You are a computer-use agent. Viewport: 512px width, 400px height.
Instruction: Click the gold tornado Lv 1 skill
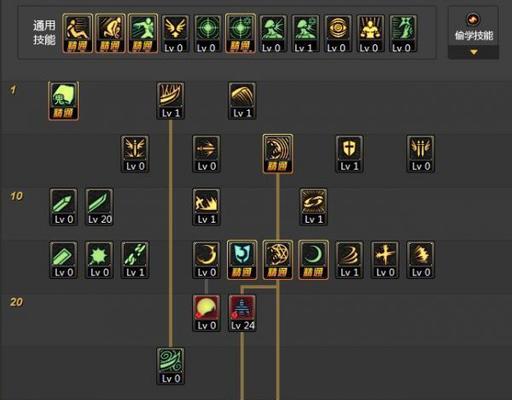(349, 260)
